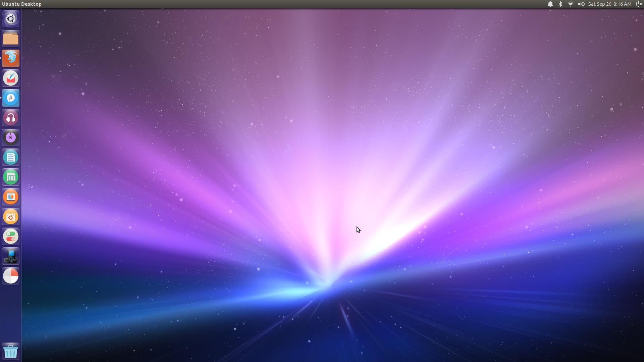Open the purple disc app
Screen dimensions: 644x362
point(11,137)
